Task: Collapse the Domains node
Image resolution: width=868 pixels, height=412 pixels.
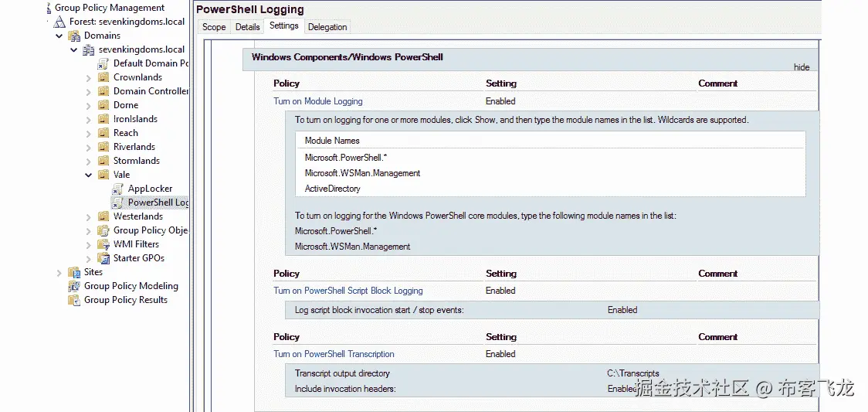Action: point(59,36)
